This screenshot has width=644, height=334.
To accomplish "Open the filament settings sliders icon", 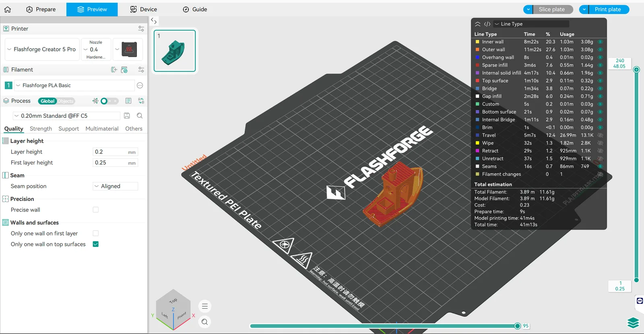I will [x=141, y=70].
